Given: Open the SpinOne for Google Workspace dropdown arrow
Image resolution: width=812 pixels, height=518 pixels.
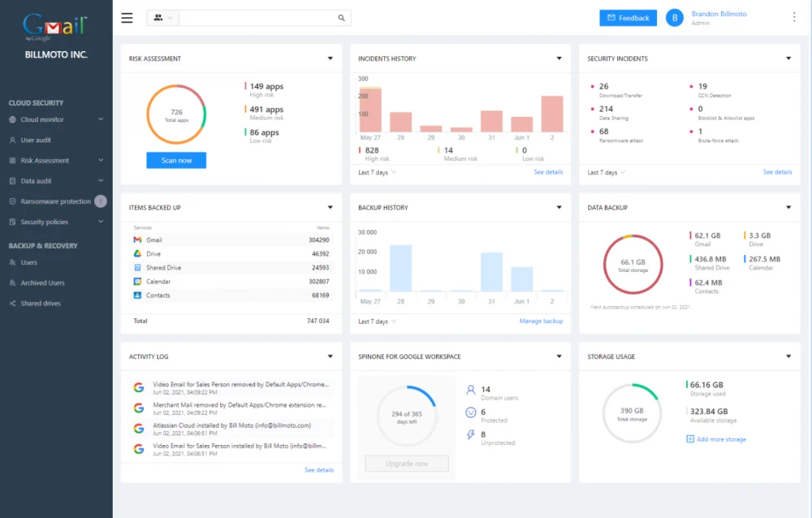Looking at the screenshot, I should [x=559, y=356].
